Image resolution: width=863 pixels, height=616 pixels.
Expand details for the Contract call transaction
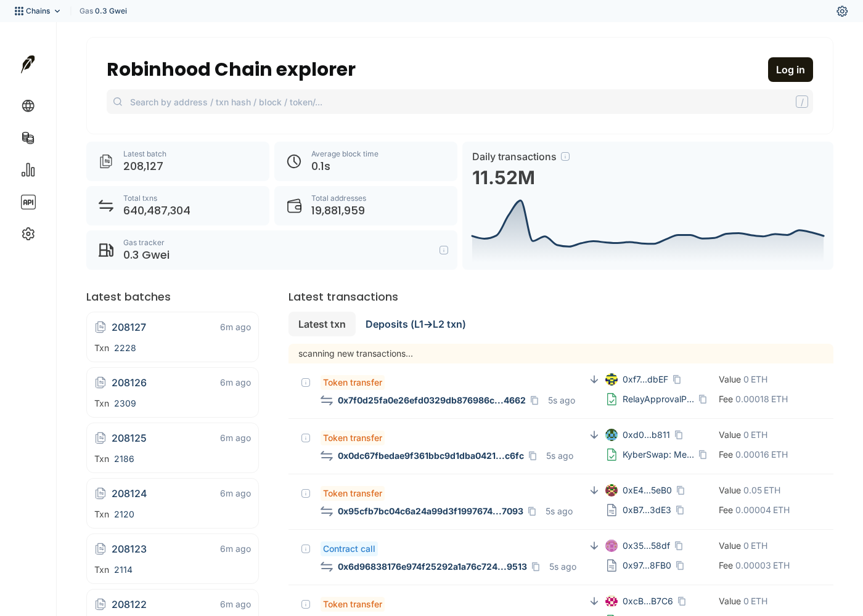(306, 549)
